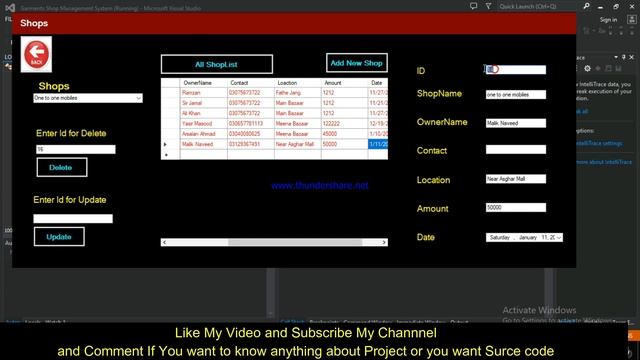Focus the Enter Id for Update field

pos(73,218)
